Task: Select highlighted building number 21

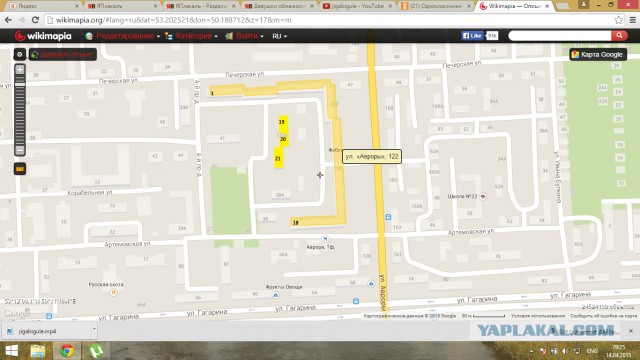Action: [278, 158]
